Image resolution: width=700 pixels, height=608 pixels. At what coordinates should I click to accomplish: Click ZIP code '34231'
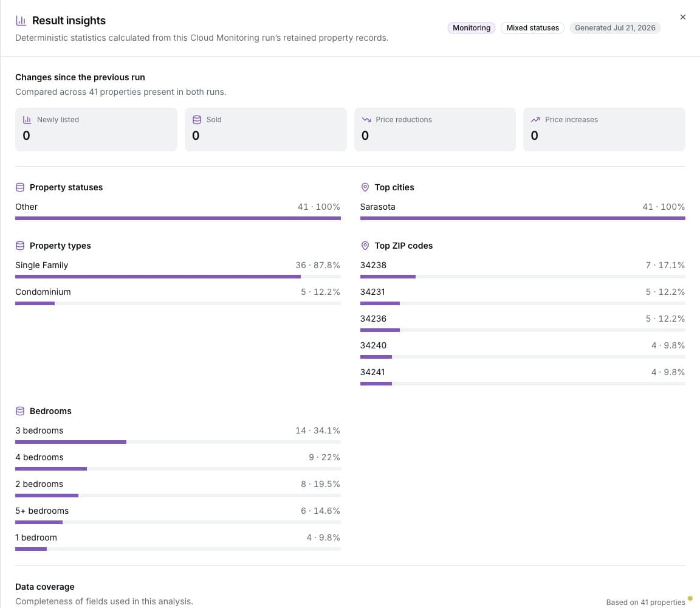372,292
